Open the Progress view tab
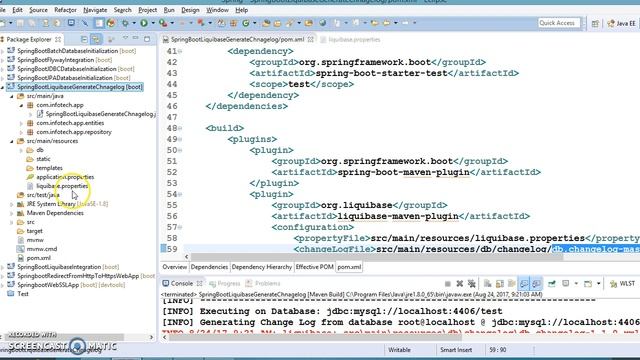This screenshot has width=640, height=360. 224,283
